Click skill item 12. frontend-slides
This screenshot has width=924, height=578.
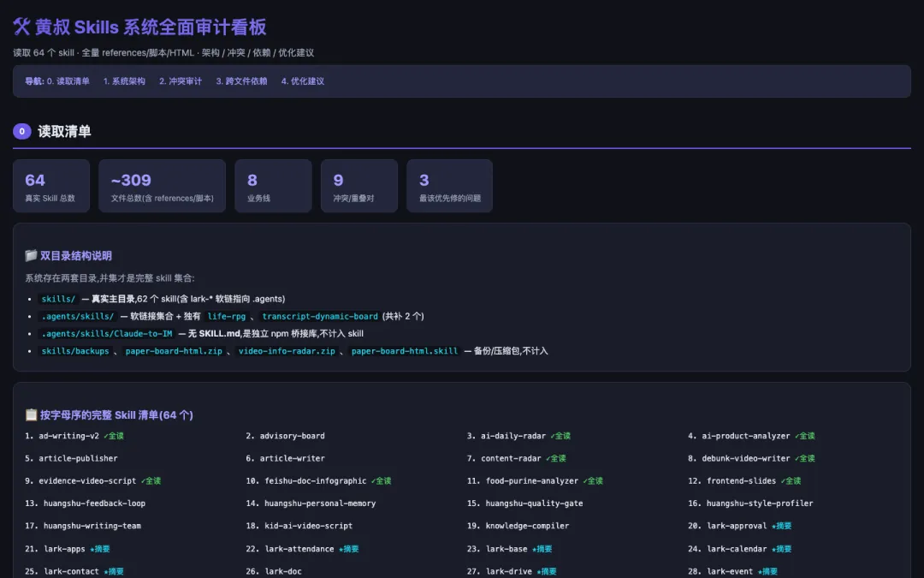(x=744, y=480)
